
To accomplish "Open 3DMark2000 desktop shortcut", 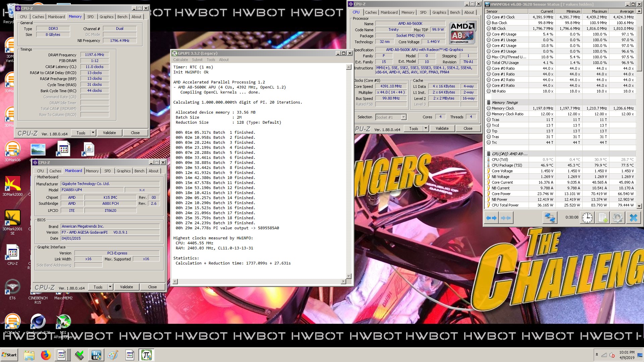I will [x=12, y=186].
